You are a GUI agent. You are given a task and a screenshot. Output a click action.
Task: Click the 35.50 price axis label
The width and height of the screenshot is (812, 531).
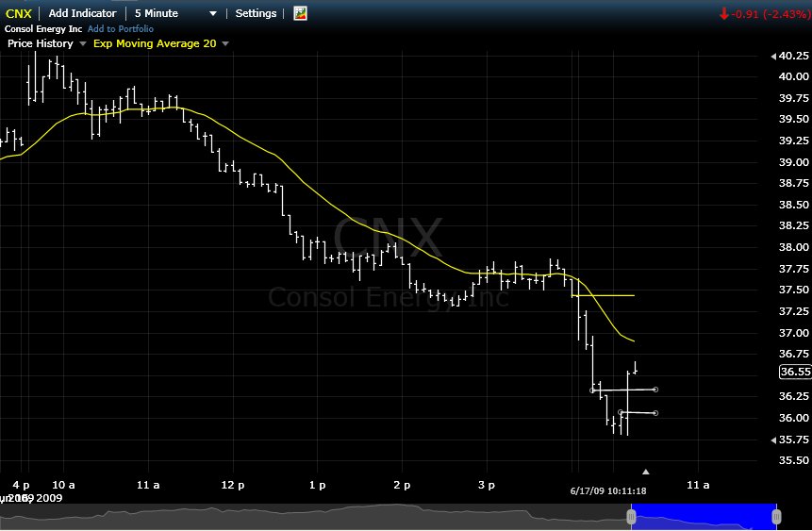pos(793,460)
